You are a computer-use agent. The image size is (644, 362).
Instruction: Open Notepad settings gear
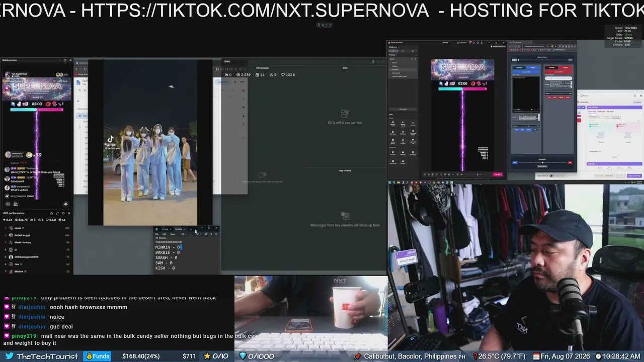point(216,234)
